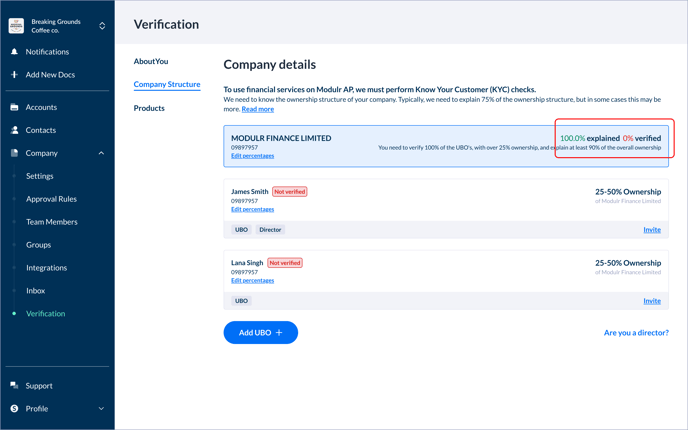Click the Are you a director link
688x430 pixels.
(636, 333)
